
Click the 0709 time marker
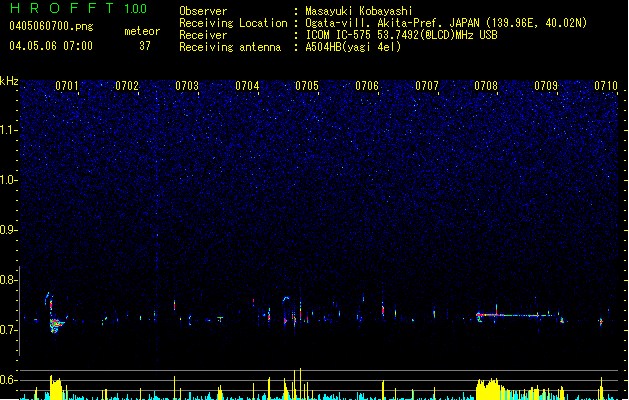(x=546, y=86)
